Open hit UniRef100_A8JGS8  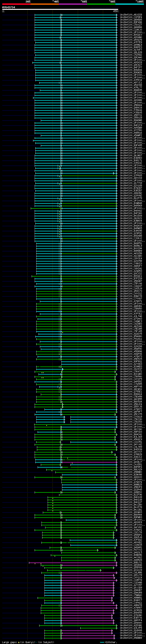(x=131, y=15)
